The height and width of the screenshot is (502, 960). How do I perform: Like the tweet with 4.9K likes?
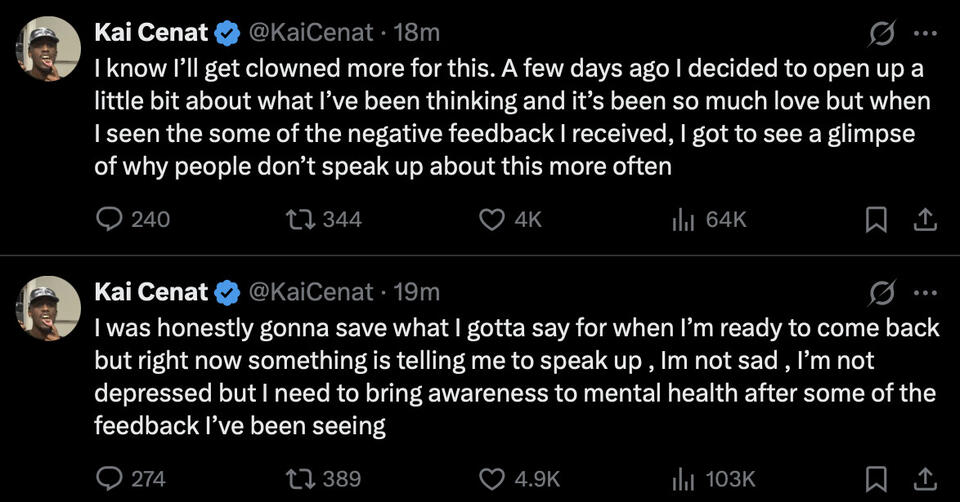tap(491, 478)
